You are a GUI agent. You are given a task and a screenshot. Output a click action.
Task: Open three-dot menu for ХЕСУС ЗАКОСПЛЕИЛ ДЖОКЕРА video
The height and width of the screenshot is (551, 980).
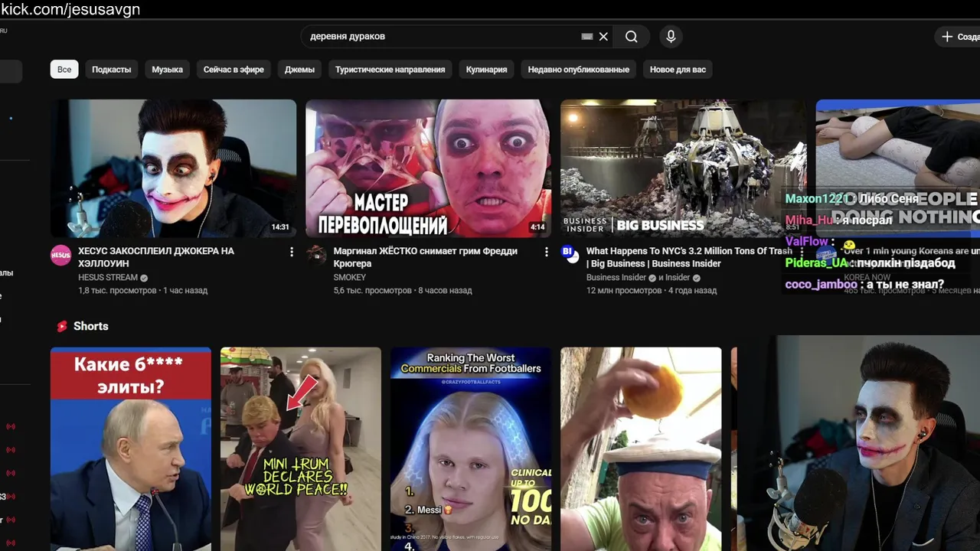pyautogui.click(x=291, y=252)
